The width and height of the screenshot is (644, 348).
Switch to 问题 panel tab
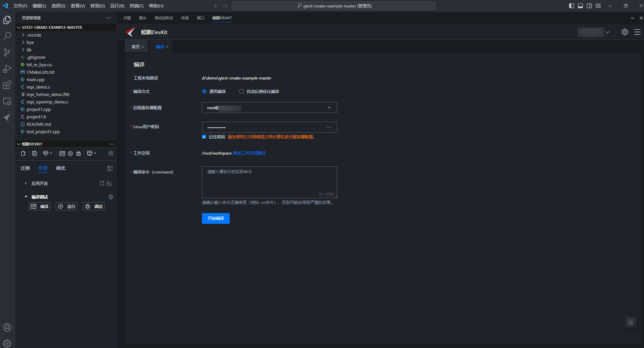(127, 18)
